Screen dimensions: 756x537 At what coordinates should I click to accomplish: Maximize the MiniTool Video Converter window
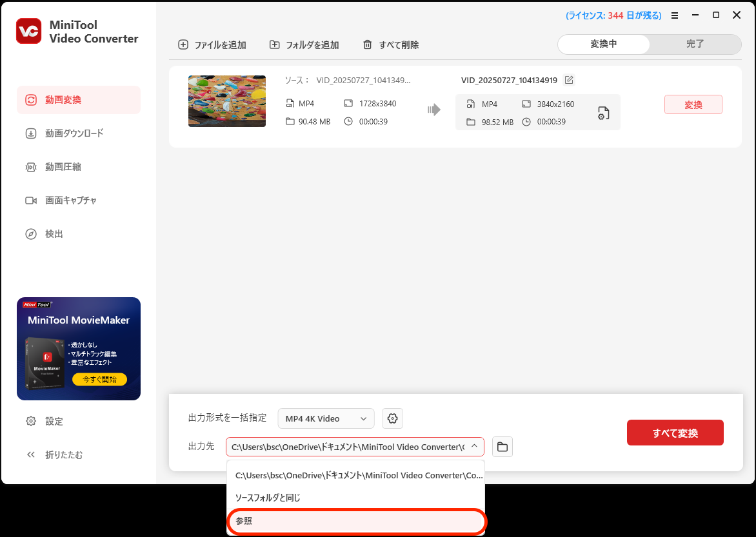716,15
